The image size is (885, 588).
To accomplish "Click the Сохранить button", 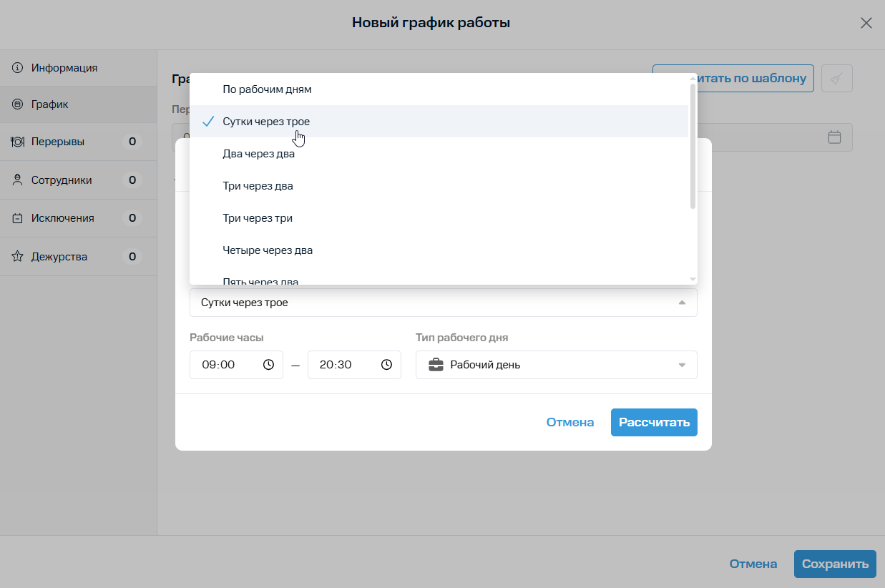I will (835, 564).
